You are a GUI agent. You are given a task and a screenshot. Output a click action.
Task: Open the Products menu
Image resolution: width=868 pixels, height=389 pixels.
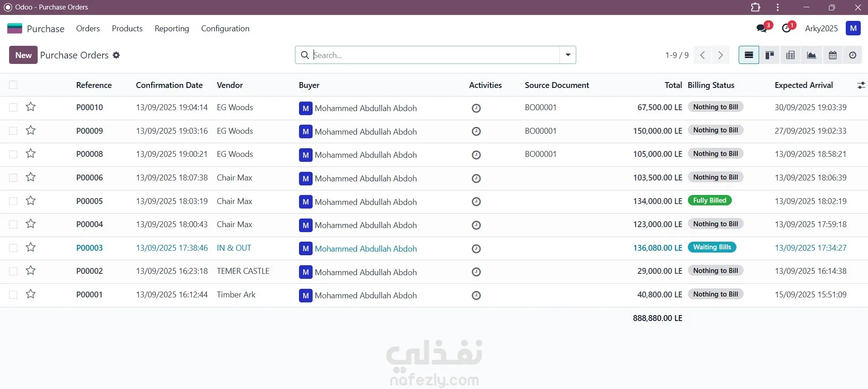(127, 29)
